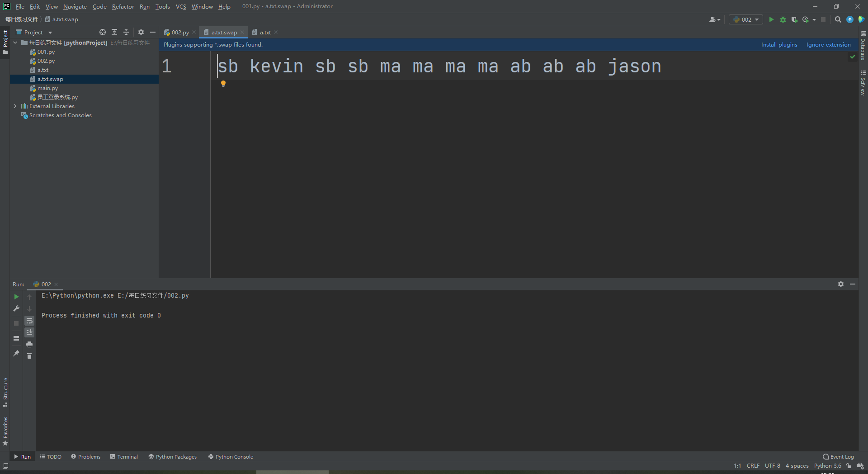Open the 4 spaces indent settings
Viewport: 868px width, 474px height.
797,466
